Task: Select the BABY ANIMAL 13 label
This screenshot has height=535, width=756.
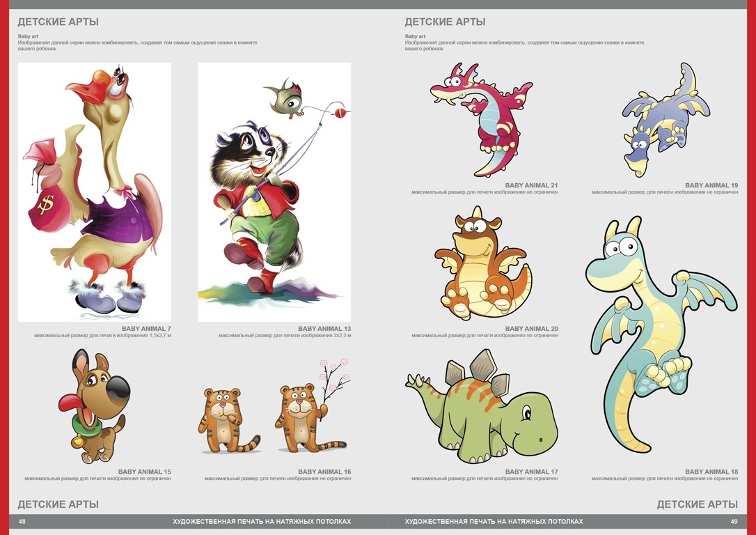Action: click(324, 329)
